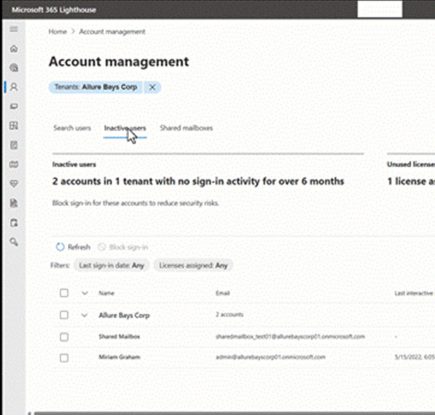Sort by the Email column header
435x415 pixels.
pos(223,293)
